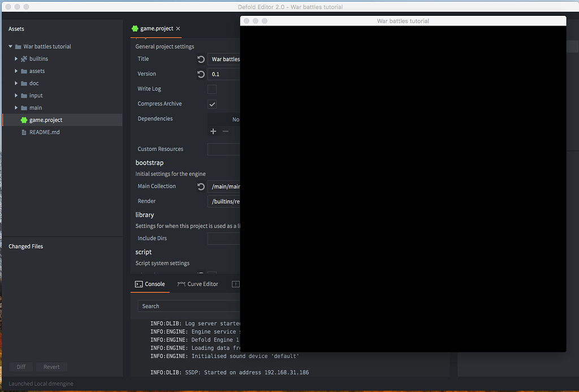The height and width of the screenshot is (392, 579).
Task: Enable the Write Log checkbox
Action: pos(212,89)
